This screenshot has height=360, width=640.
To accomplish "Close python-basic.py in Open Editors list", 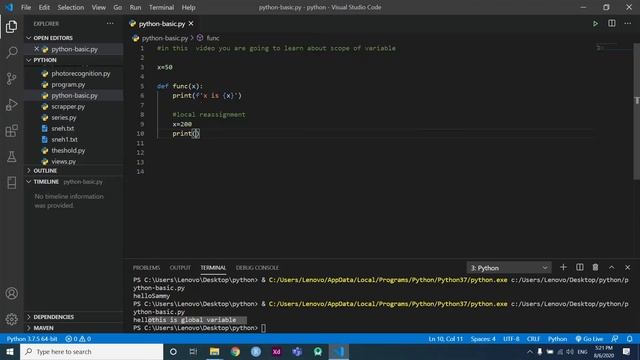I will (36, 49).
